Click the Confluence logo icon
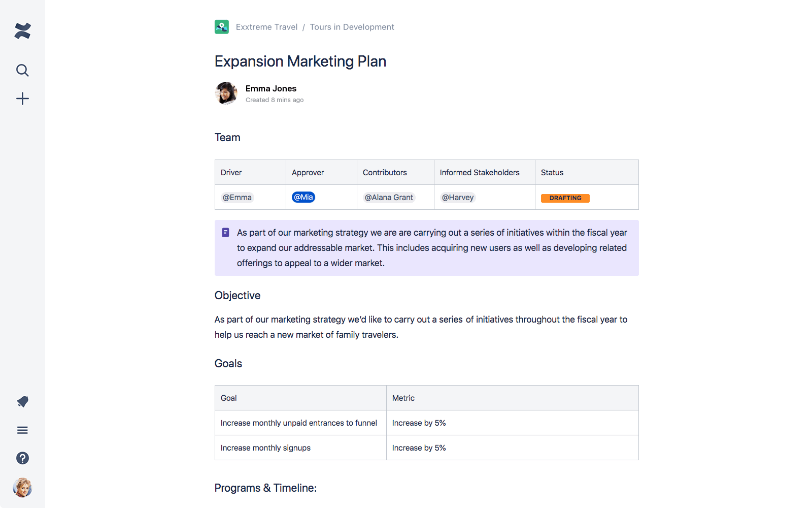This screenshot has width=812, height=508. 22,31
